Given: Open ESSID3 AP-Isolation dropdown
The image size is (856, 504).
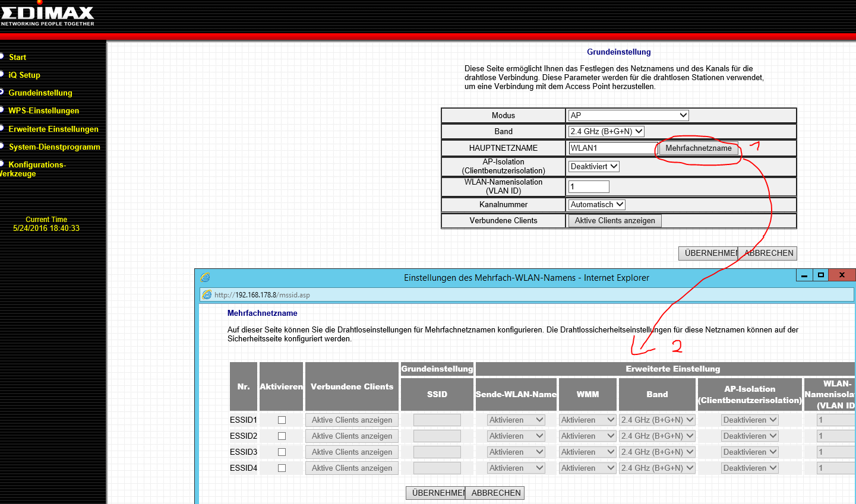Looking at the screenshot, I should pyautogui.click(x=750, y=452).
